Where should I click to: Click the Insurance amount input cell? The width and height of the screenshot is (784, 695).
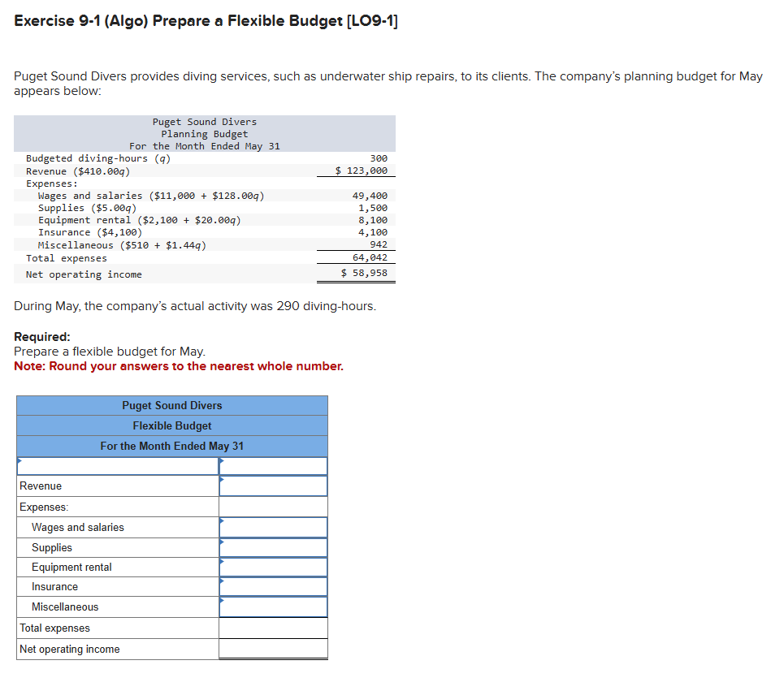point(273,587)
